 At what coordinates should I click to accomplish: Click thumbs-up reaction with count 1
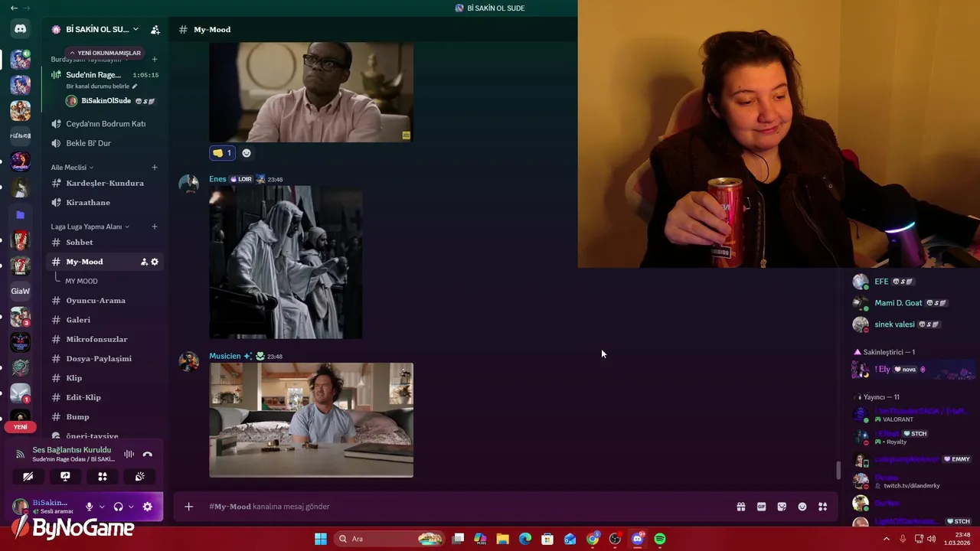pyautogui.click(x=223, y=153)
